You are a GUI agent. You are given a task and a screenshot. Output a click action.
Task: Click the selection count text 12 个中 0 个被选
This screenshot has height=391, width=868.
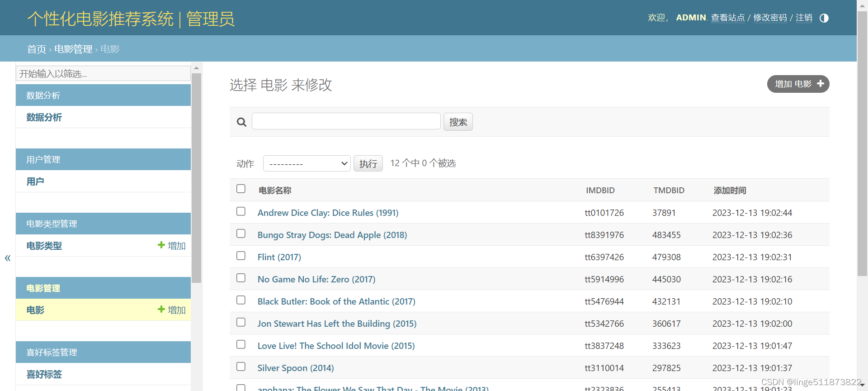(x=423, y=163)
